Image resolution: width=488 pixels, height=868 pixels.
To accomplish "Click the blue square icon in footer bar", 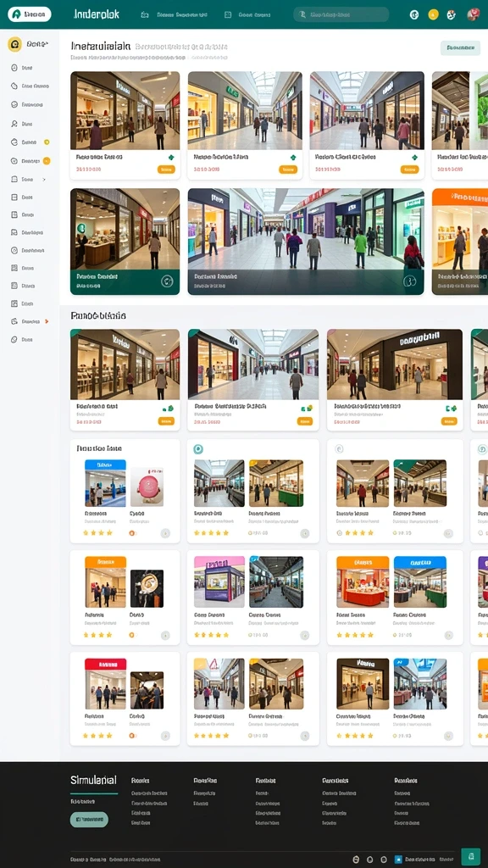I will click(x=398, y=860).
